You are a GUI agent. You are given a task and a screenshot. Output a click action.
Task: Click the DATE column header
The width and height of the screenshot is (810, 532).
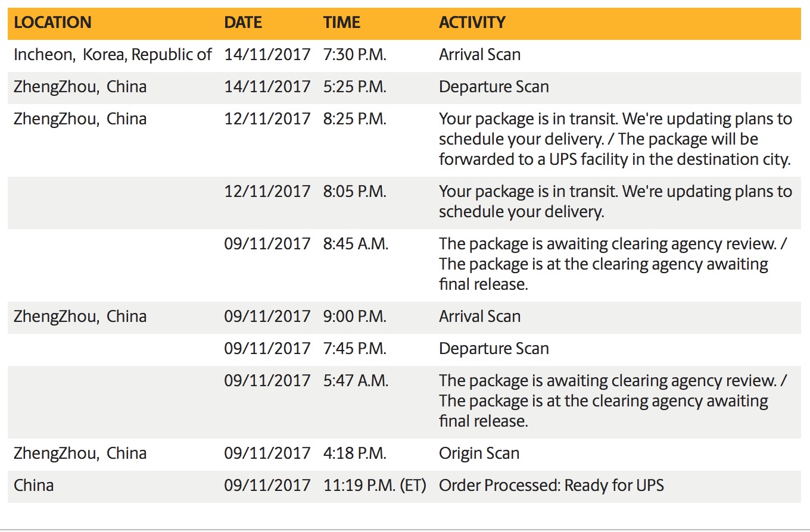click(x=243, y=23)
